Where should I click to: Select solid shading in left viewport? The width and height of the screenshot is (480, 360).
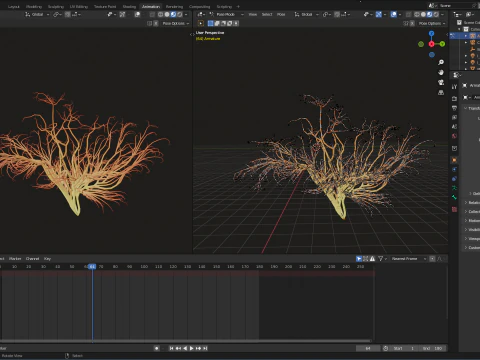coord(167,14)
